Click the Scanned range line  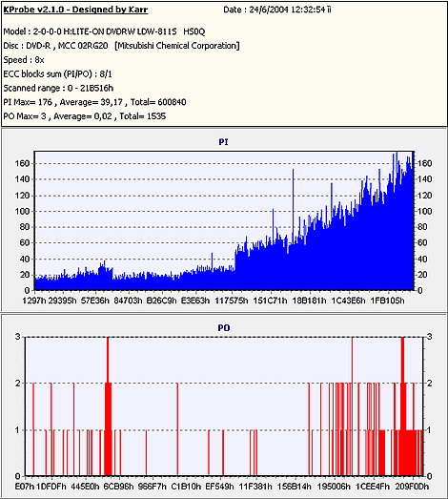tap(58, 88)
